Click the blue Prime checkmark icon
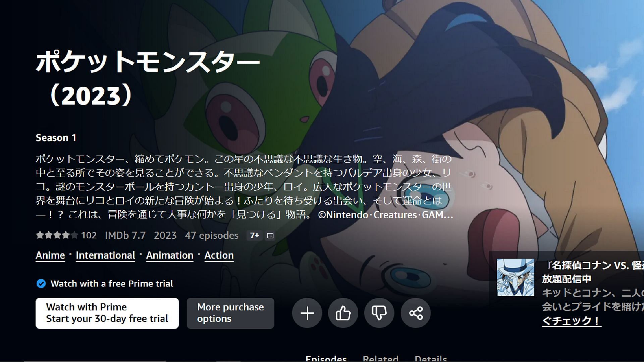 (41, 284)
